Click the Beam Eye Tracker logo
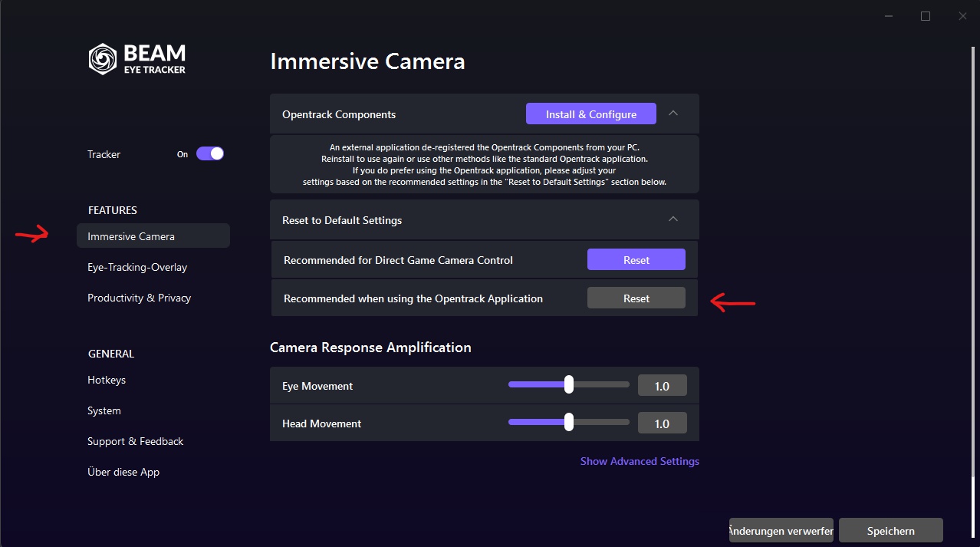This screenshot has width=980, height=547. (136, 59)
